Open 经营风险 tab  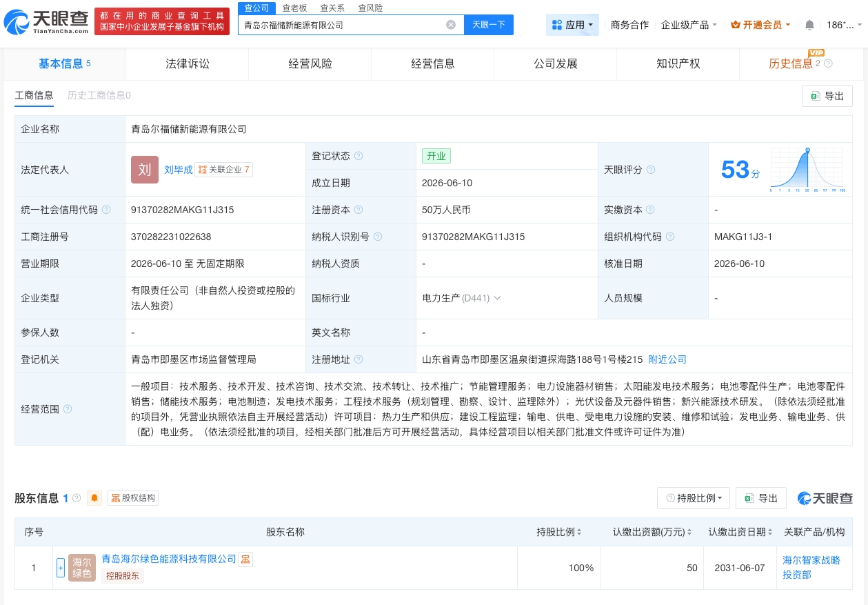[x=310, y=63]
